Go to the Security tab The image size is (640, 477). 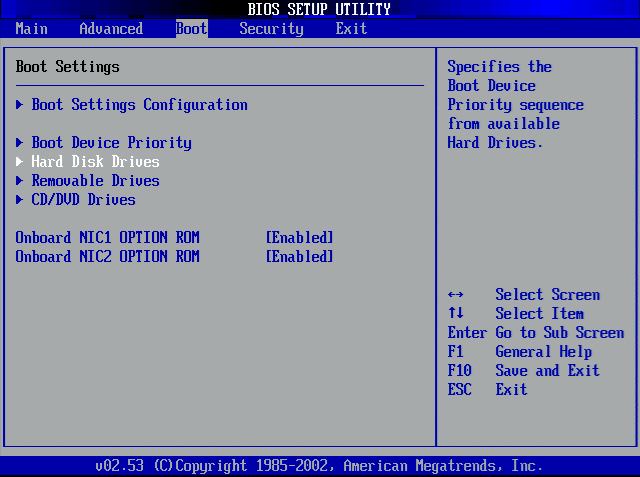pyautogui.click(x=271, y=29)
